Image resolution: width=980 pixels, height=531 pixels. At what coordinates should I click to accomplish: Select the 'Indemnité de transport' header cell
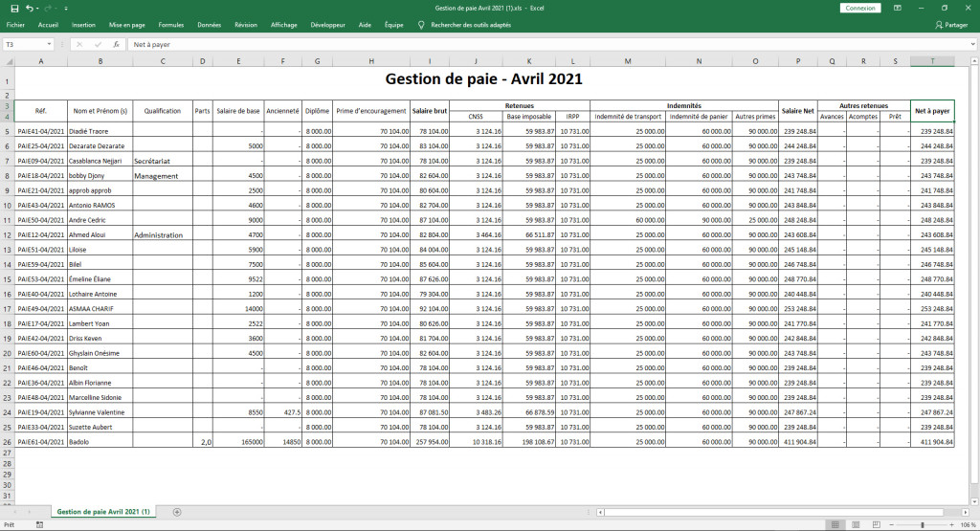point(628,117)
